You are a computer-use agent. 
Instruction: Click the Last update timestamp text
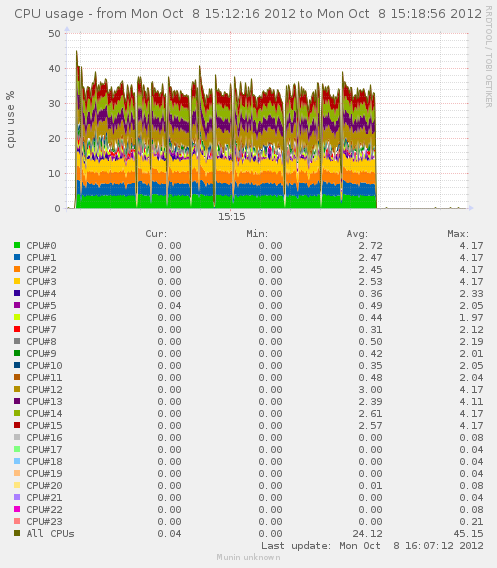372,546
